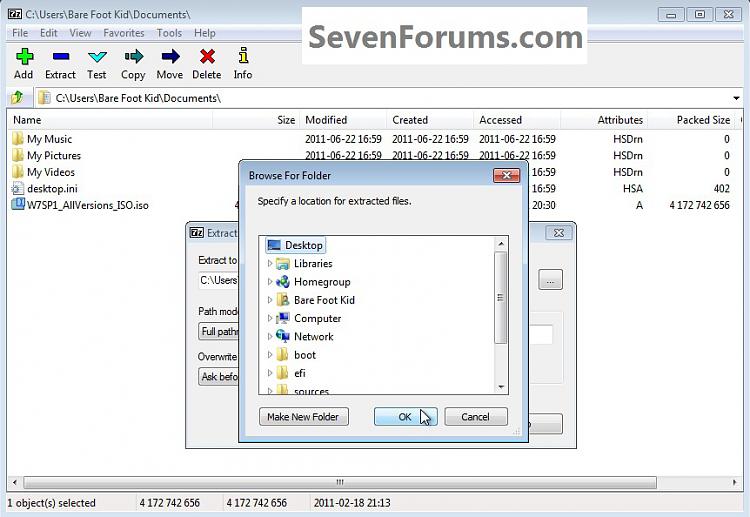Screen dimensions: 750x517
Task: Expand the Bare Foot Kid tree node
Action: [270, 300]
